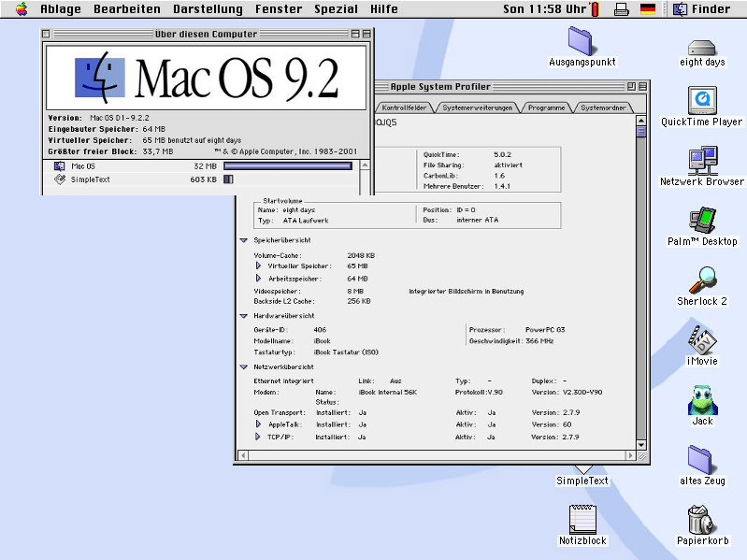Open the Ausgangspunkt folder
Image resolution: width=747 pixels, height=560 pixels.
tap(582, 41)
